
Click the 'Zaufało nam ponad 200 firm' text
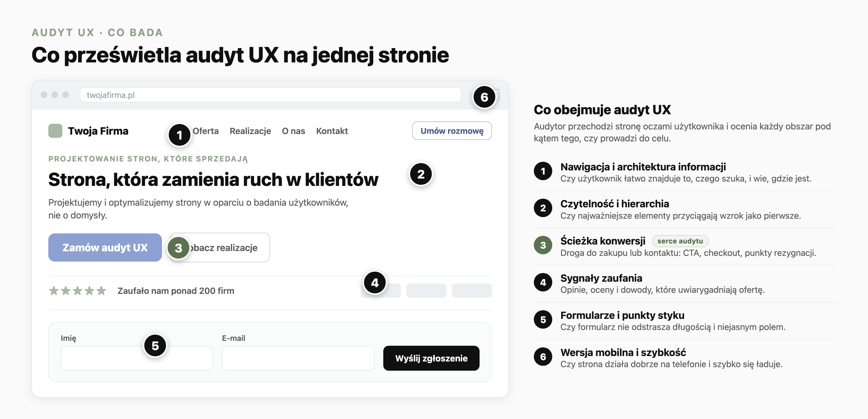176,291
